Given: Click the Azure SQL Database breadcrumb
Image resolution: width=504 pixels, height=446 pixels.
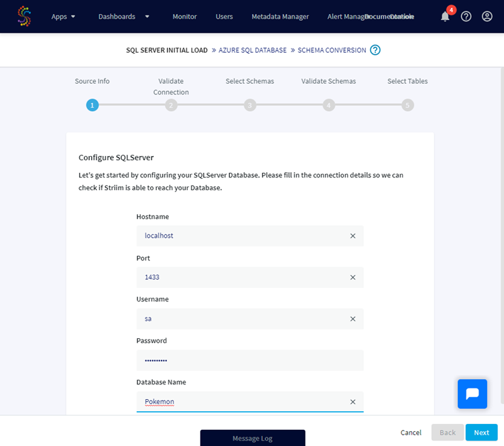Looking at the screenshot, I should click(x=252, y=50).
